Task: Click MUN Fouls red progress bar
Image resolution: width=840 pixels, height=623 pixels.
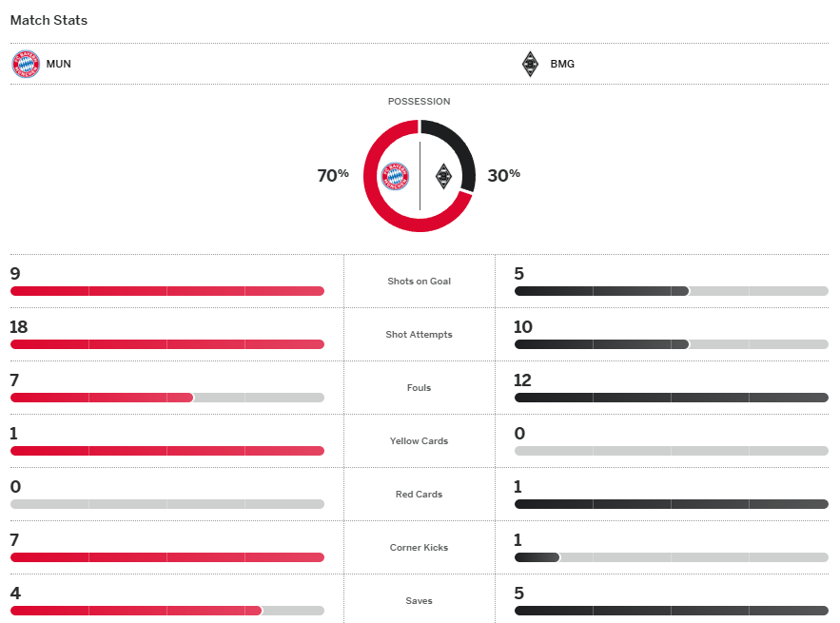Action: click(x=102, y=398)
